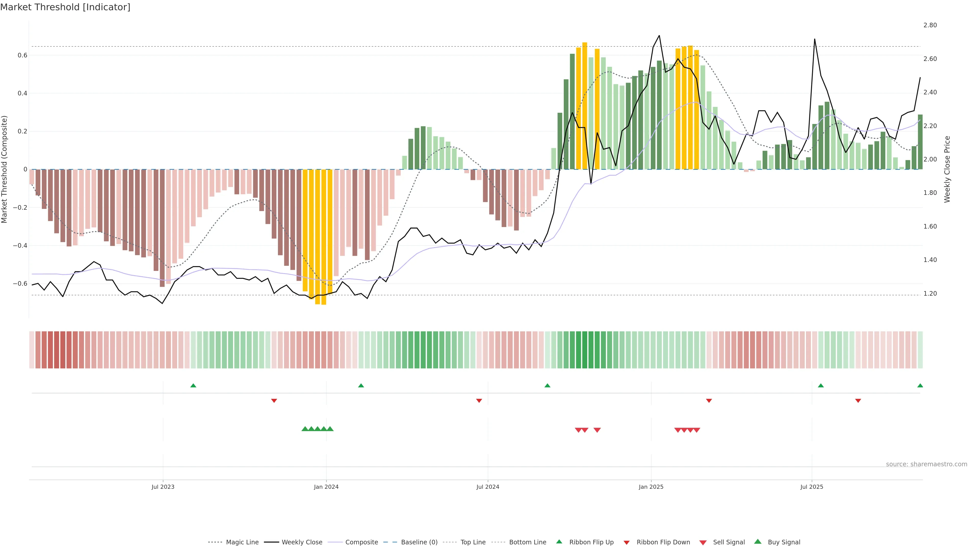Toggle the Composite series in legend
Screen dimensions: 980x551
361,542
